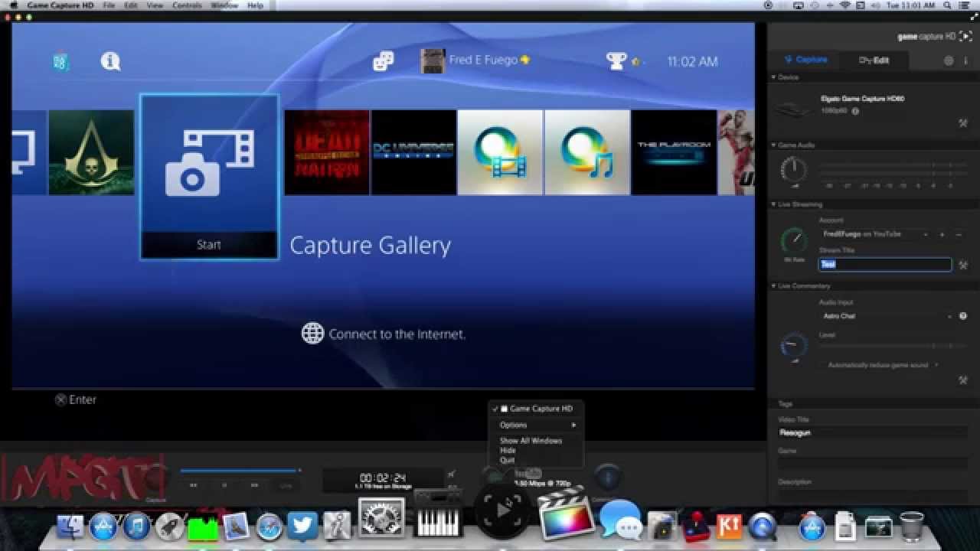Choose Options in the Dock context menu
The height and width of the screenshot is (551, 980).
(x=536, y=425)
